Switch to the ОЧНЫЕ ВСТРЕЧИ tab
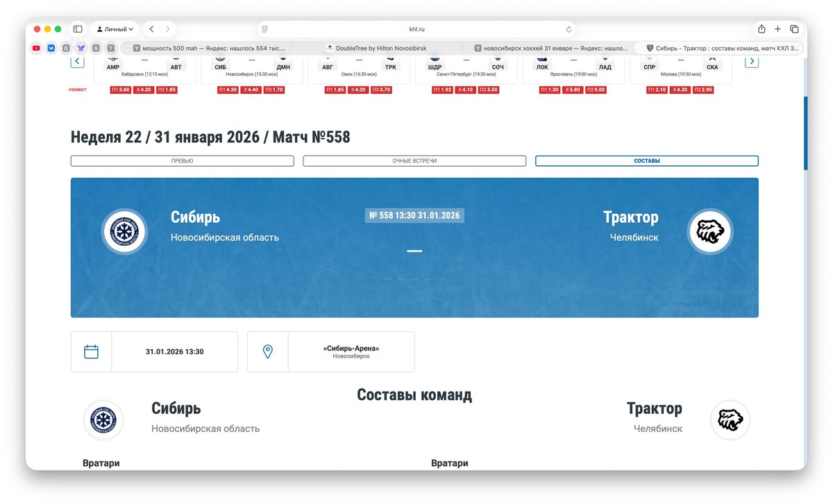Viewport: 833px width, 504px height. tap(414, 161)
